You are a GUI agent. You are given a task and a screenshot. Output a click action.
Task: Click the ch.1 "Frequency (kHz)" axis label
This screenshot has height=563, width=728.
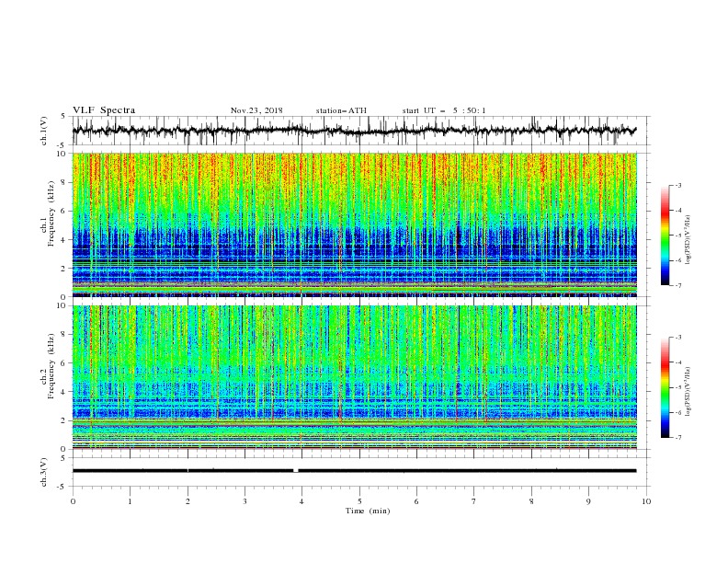51,213
